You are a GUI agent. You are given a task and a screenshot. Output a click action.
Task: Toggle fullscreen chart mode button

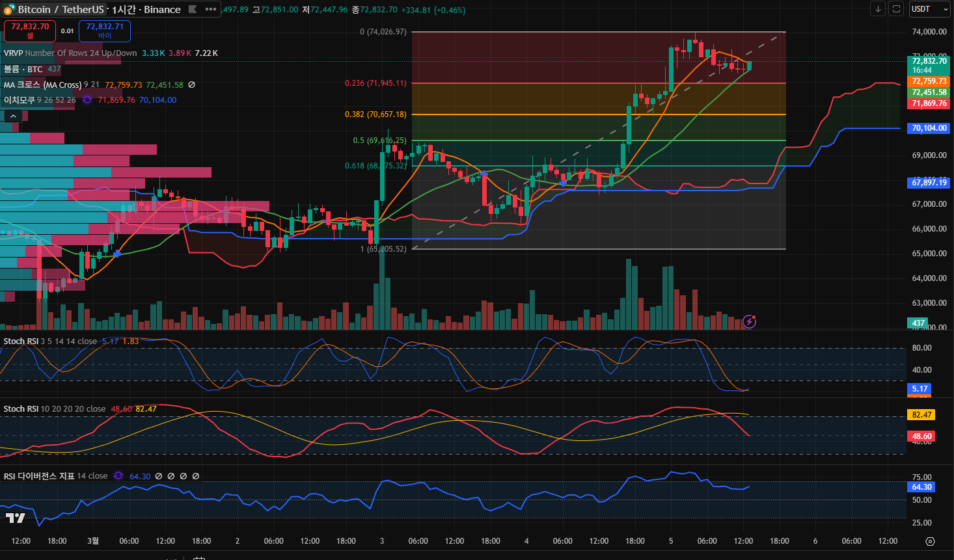point(896,9)
